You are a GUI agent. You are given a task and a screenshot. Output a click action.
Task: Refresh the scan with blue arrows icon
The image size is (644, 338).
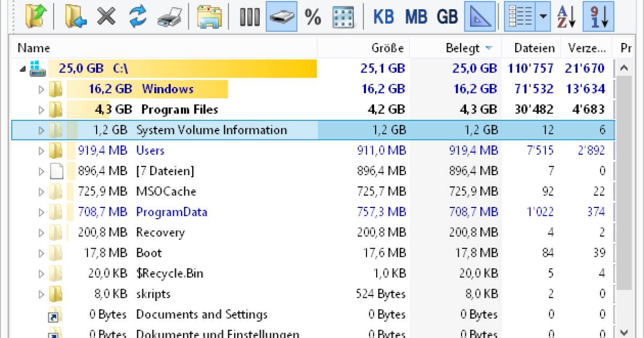point(138,17)
